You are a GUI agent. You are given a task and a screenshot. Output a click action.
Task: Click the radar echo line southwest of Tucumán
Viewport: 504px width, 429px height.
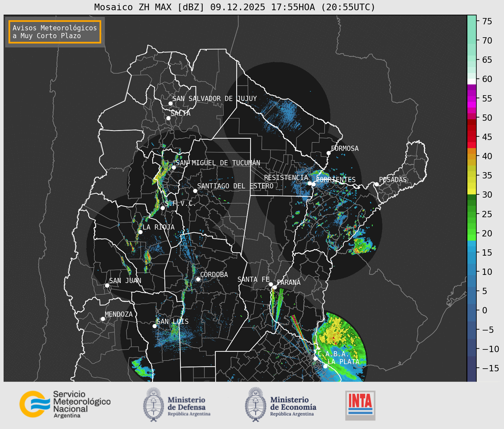pos(160,175)
